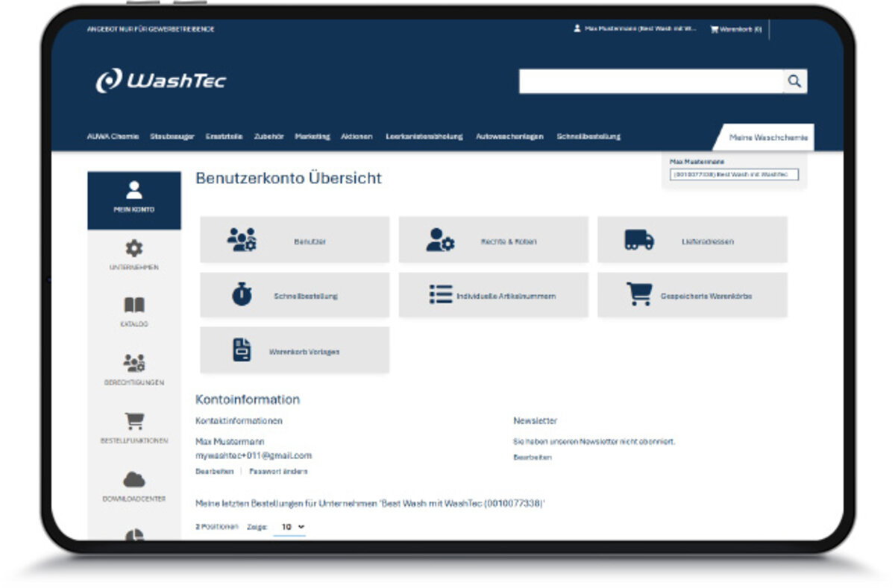
Task: Click the WashTec logo
Action: coord(160,80)
